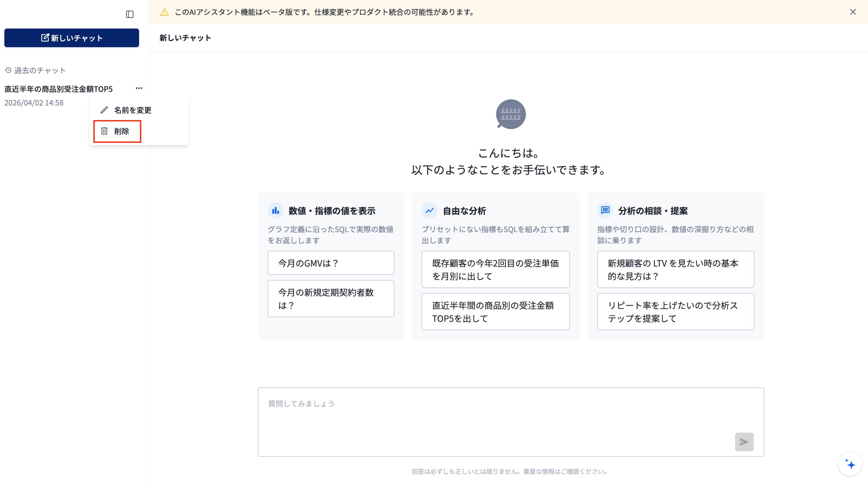This screenshot has height=486, width=868.
Task: Click the chat bubble avatar icon
Action: 510,114
